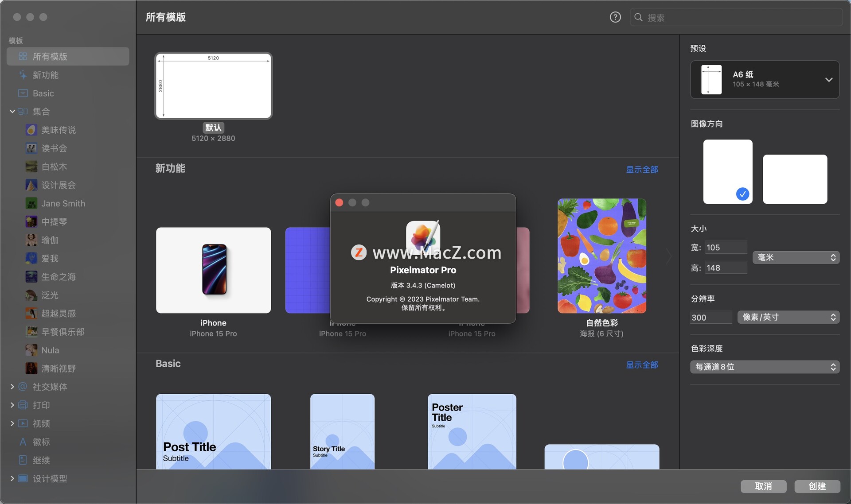
Task: Select the Poster Title basic template
Action: [472, 431]
